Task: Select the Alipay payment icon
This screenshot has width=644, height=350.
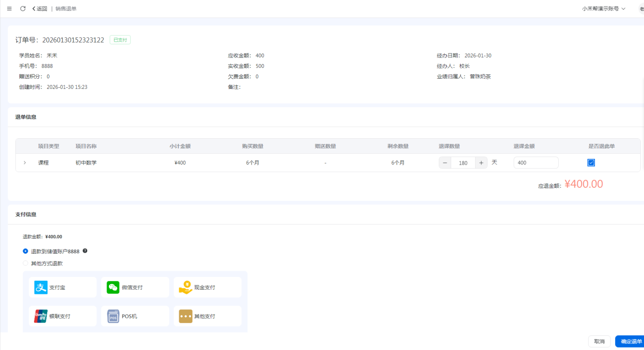Action: (x=41, y=287)
